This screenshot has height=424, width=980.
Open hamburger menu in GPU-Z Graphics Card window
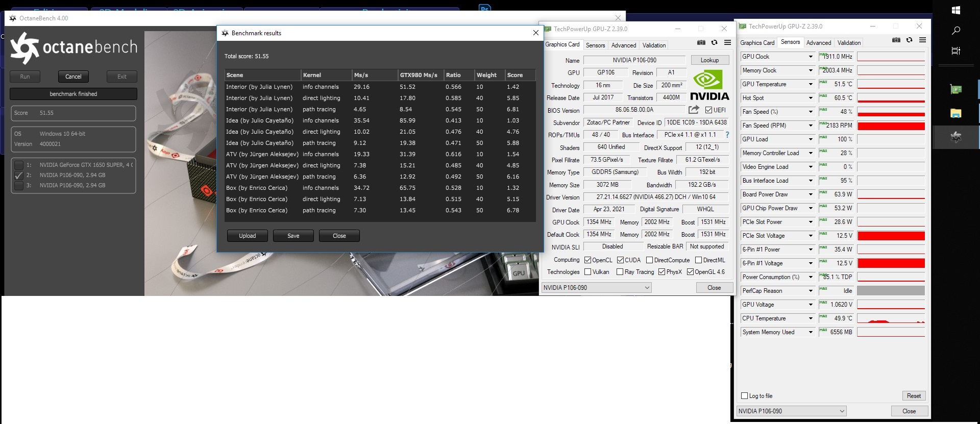tap(727, 42)
